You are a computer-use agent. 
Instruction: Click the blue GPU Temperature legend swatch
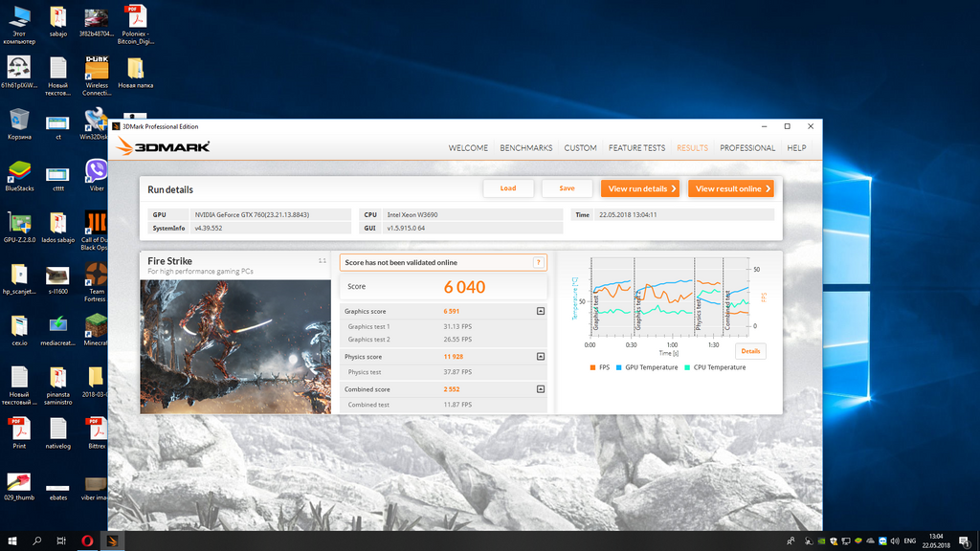[619, 367]
